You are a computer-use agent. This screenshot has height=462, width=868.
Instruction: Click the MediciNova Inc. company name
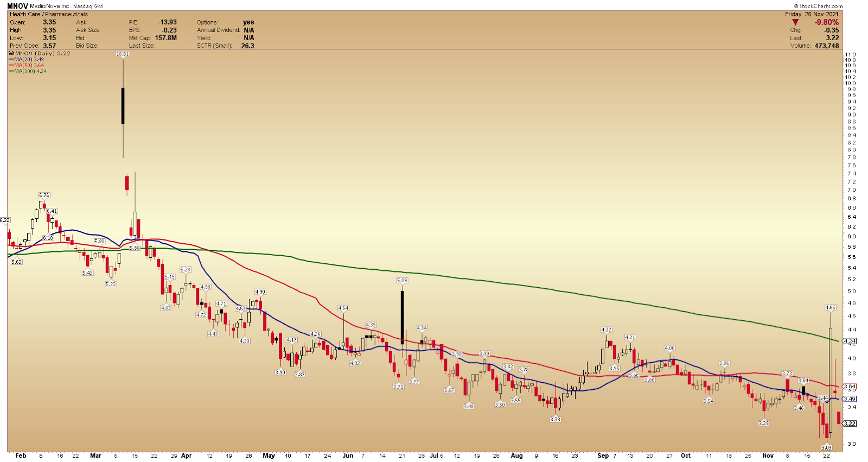pos(50,6)
